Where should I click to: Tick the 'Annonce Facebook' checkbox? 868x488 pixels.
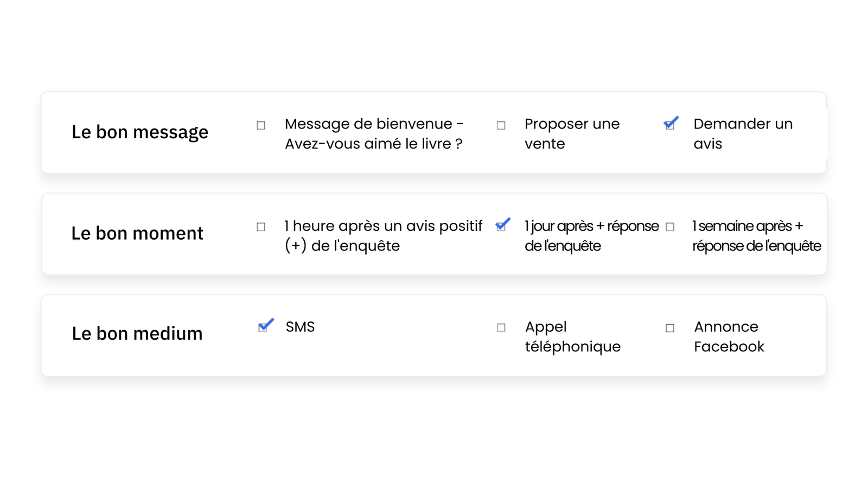pos(670,329)
